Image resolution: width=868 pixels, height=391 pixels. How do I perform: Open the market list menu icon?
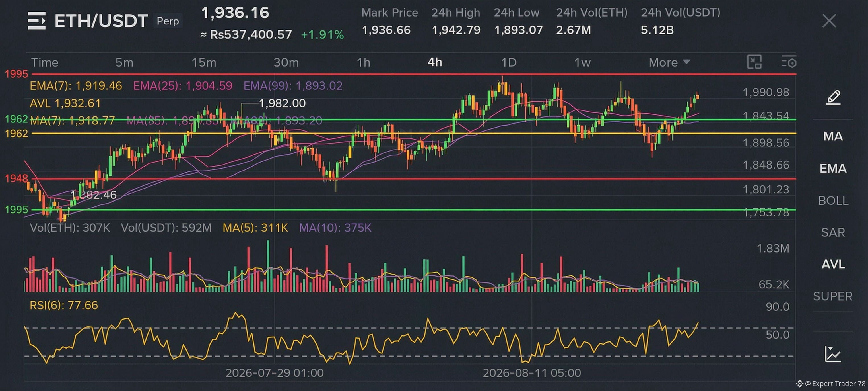click(37, 21)
